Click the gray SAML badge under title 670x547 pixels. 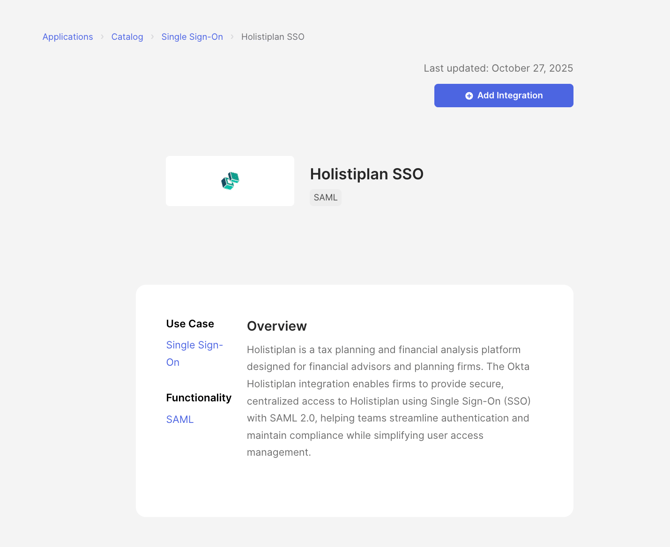[x=326, y=198]
